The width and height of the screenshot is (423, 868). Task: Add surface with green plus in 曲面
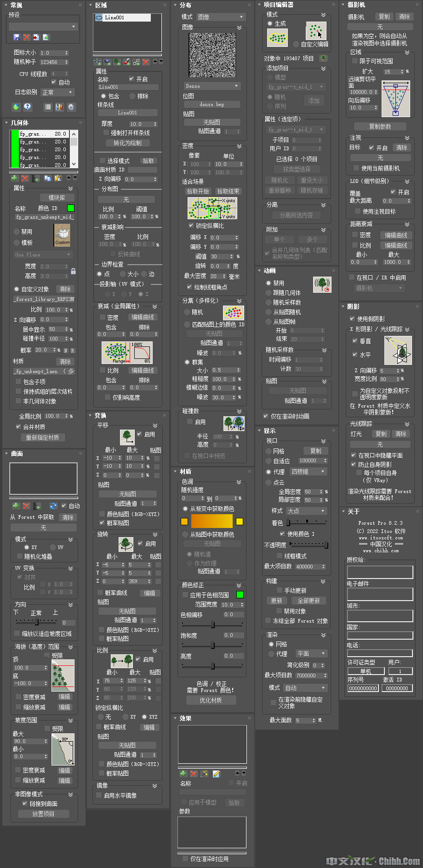pos(16,505)
